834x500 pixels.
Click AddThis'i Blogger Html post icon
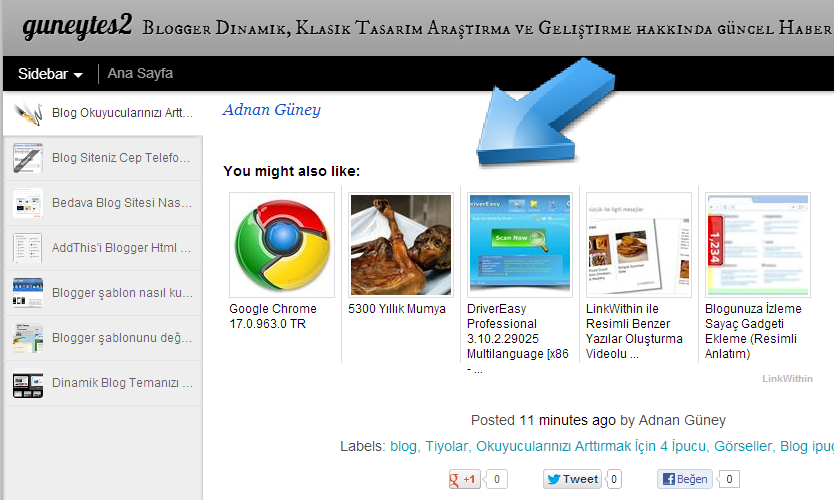pos(28,248)
